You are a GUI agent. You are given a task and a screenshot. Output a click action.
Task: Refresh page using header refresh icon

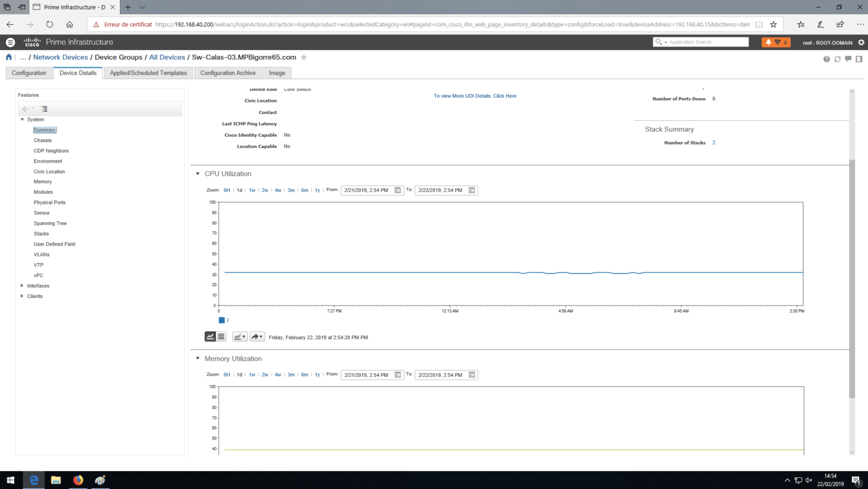(837, 59)
